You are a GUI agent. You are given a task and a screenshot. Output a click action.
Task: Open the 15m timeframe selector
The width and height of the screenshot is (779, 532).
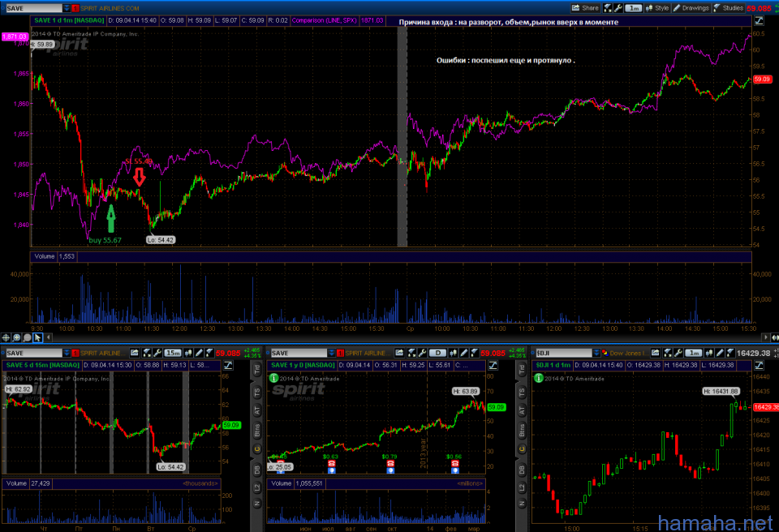click(x=173, y=353)
